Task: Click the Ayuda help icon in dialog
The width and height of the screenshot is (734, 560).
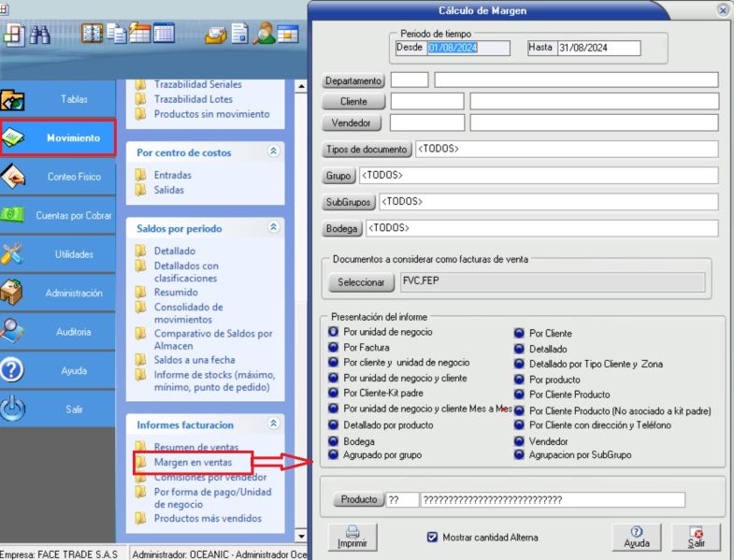Action: [636, 536]
